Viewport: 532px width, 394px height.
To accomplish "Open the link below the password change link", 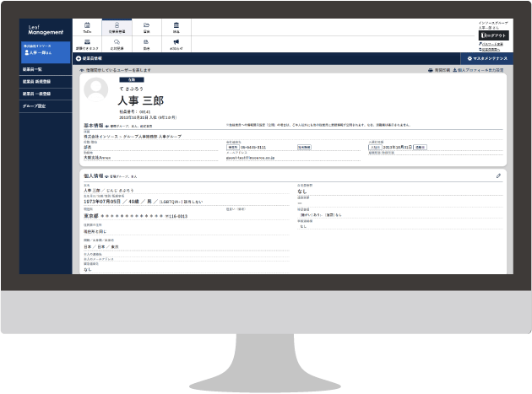I will 489,50.
